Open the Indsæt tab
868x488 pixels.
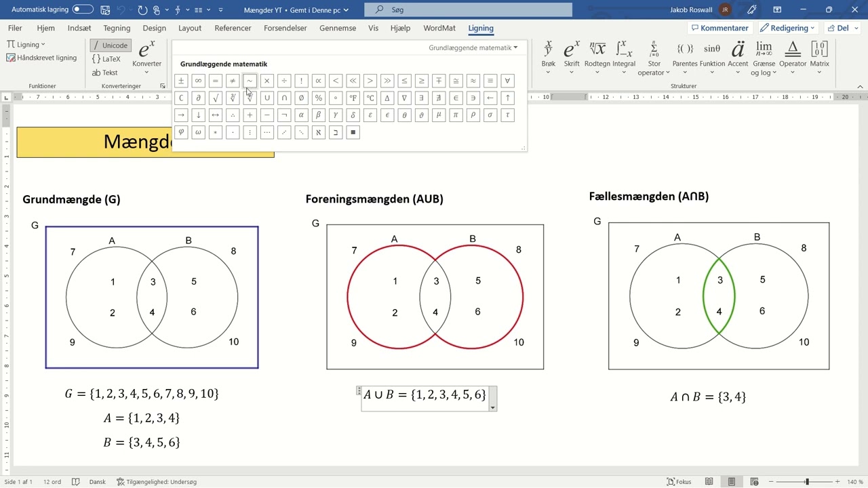pyautogui.click(x=79, y=28)
